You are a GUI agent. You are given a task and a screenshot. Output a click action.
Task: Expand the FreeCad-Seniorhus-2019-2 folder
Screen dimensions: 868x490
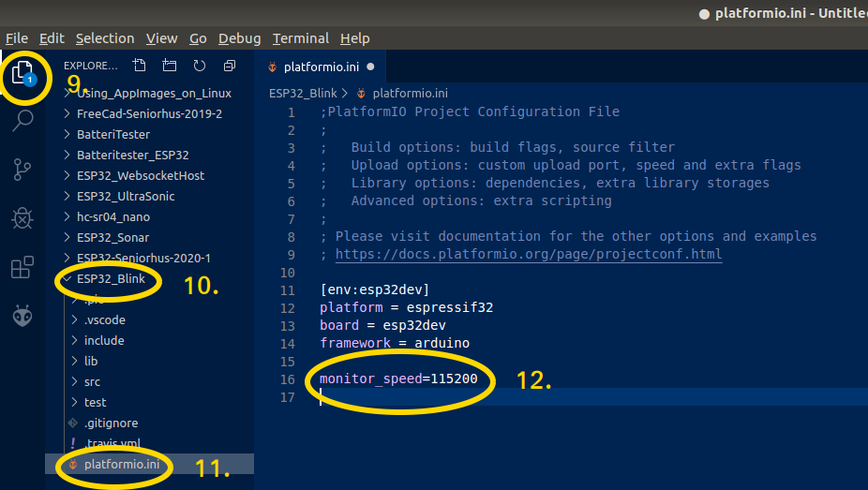149,114
